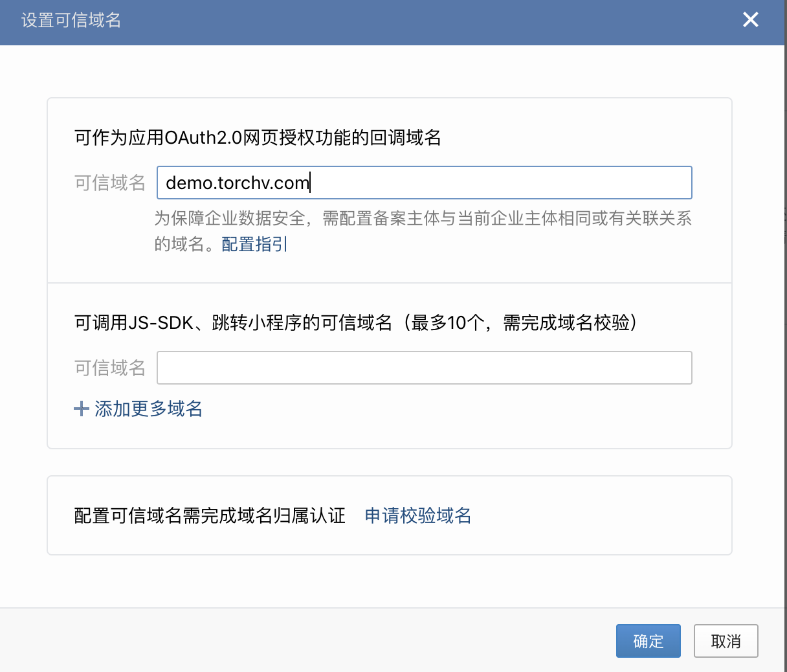Click text 配置可信域名需完成域名归属认证

point(210,515)
